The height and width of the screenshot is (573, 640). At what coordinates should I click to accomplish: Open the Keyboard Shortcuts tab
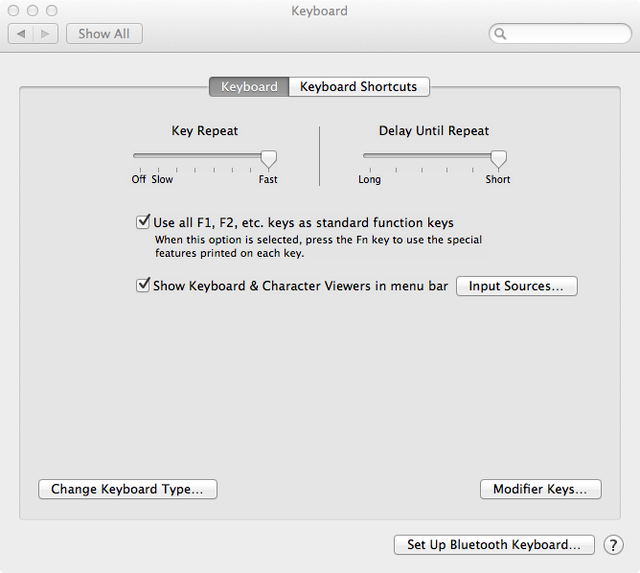coord(359,87)
